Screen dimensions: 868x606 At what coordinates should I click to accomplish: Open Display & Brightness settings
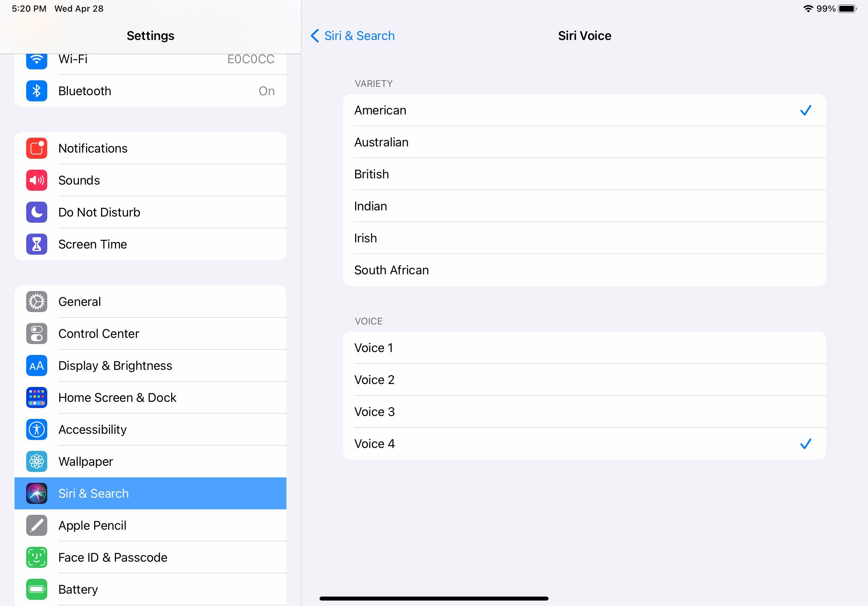[150, 366]
